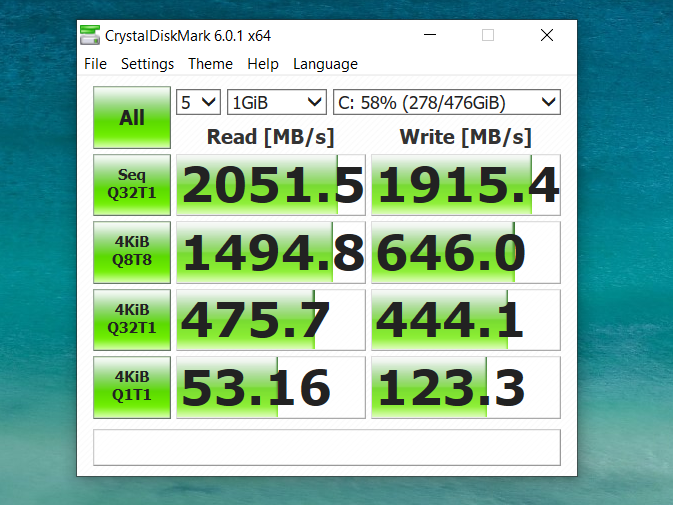Click the Seq write result 1915.4
The height and width of the screenshot is (505, 673).
click(x=466, y=184)
